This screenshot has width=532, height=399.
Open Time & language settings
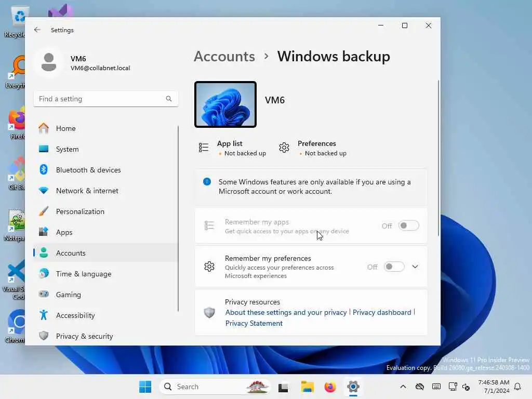coord(106,273)
